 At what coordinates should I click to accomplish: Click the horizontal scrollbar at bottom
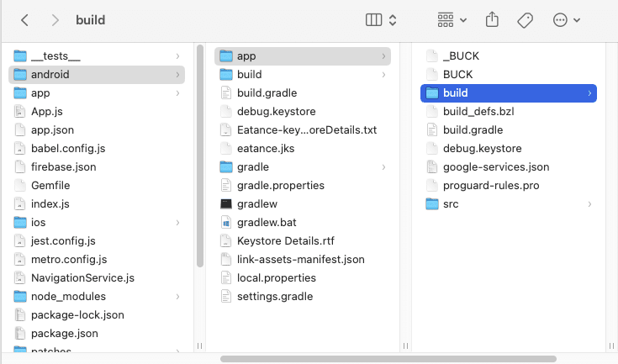click(378, 359)
